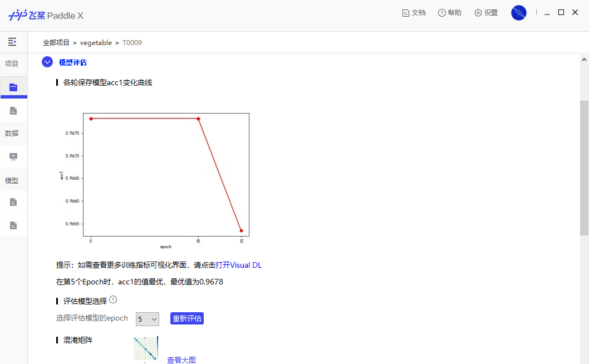Viewport: 589px width, 364px height.
Task: Navigate to vegetable project in breadcrumb
Action: (96, 42)
